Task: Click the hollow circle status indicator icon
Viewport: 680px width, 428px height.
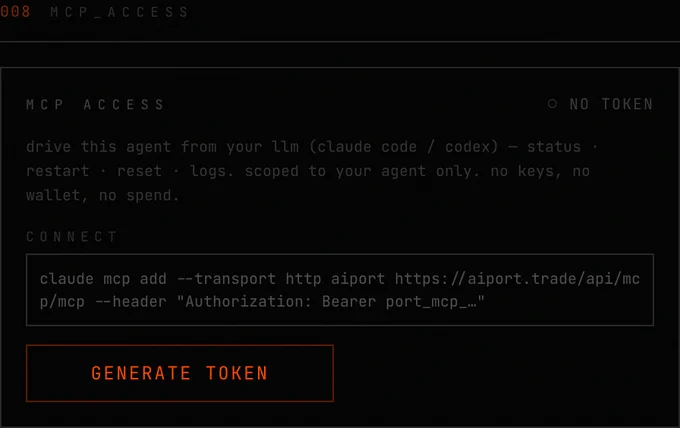Action: point(552,104)
